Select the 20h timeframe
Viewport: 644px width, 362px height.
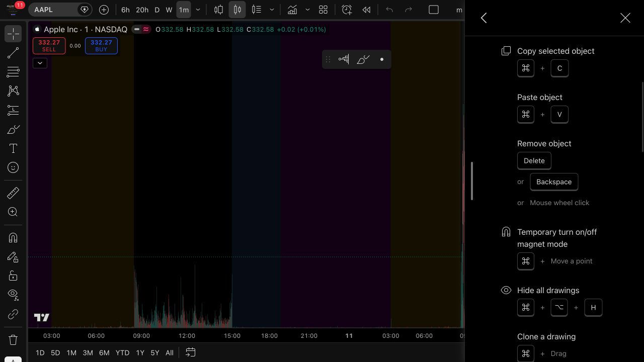pos(142,10)
